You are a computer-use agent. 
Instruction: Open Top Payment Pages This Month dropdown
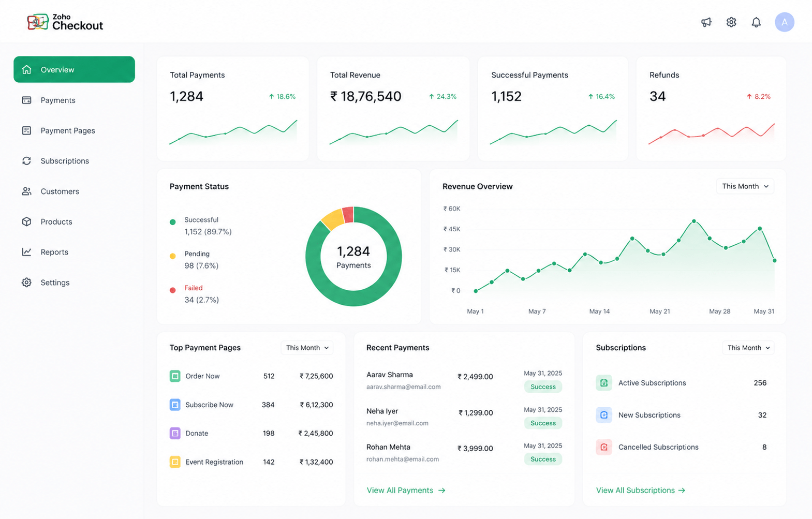307,348
